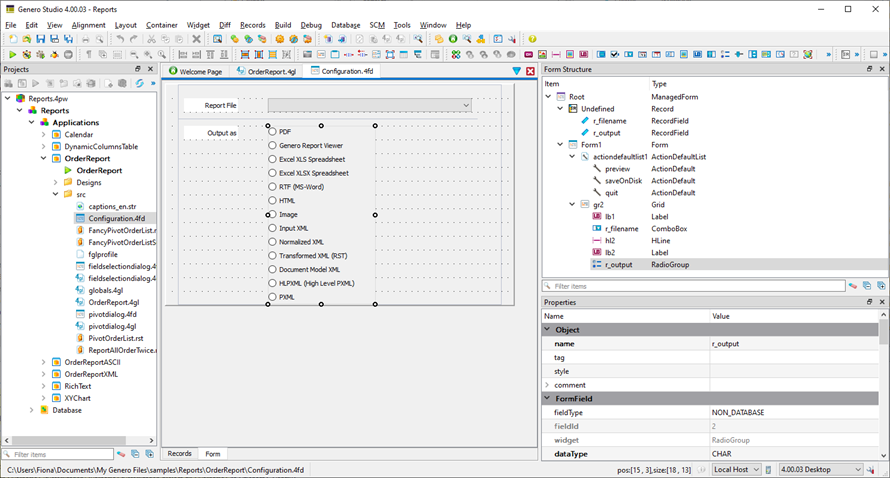The width and height of the screenshot is (890, 478).
Task: Expand the Database node in the Projects tree
Action: tap(32, 410)
